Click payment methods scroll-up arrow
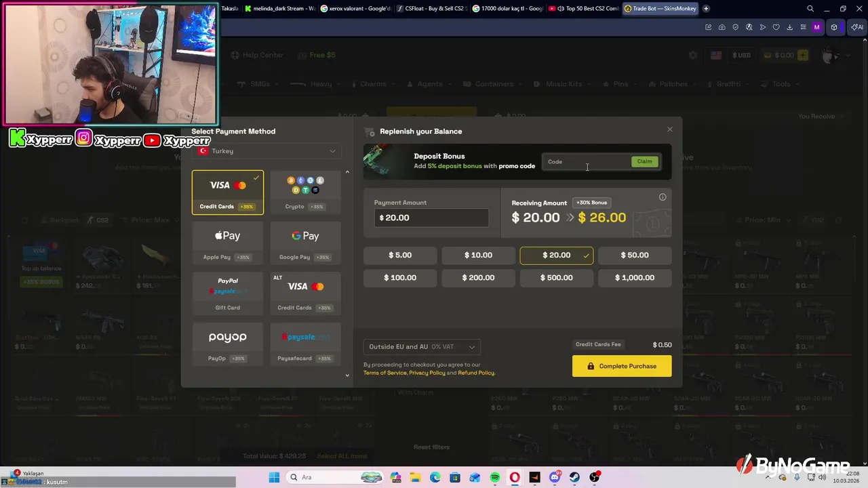This screenshot has width=868, height=488. (x=347, y=172)
